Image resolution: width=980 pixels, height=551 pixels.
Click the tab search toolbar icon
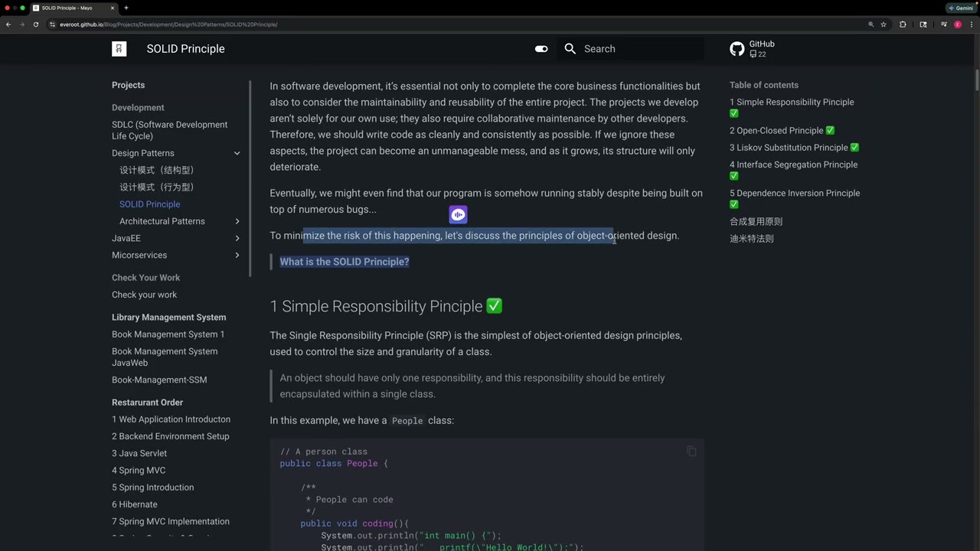[923, 24]
